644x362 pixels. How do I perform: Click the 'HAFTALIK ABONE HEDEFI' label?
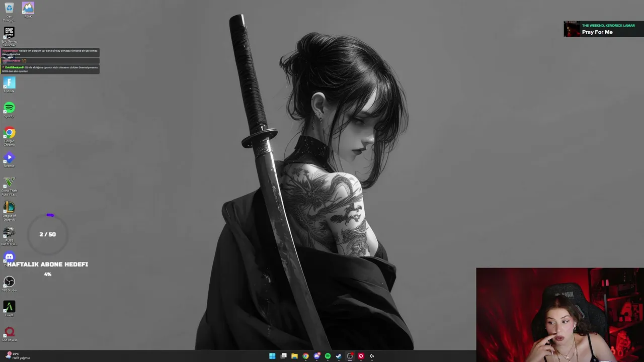[47, 264]
